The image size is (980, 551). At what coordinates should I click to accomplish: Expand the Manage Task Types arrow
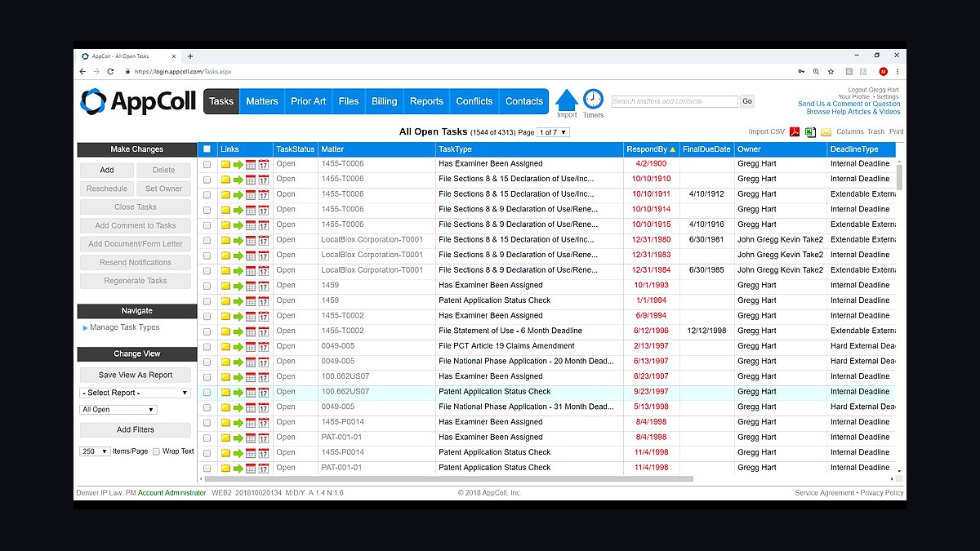coord(85,328)
